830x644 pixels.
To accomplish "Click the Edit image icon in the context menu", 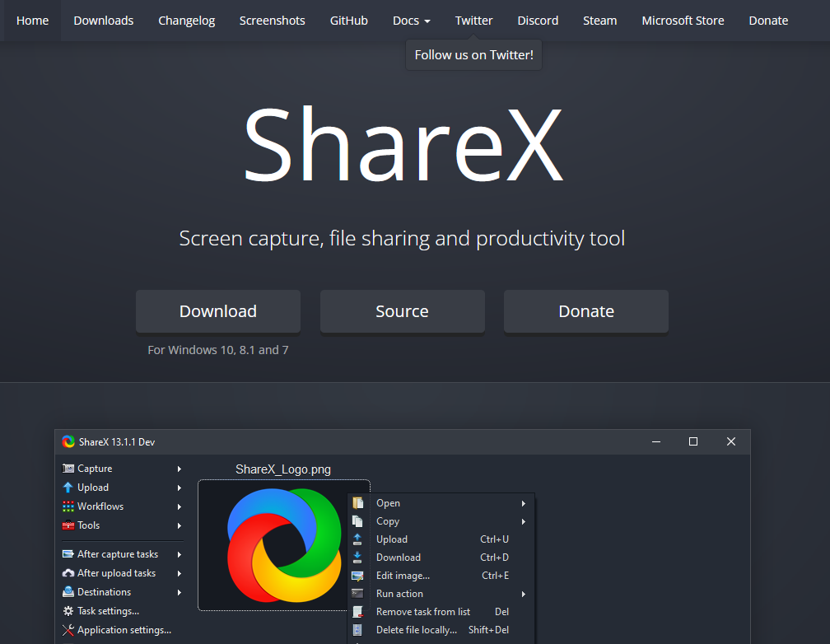I will (358, 576).
